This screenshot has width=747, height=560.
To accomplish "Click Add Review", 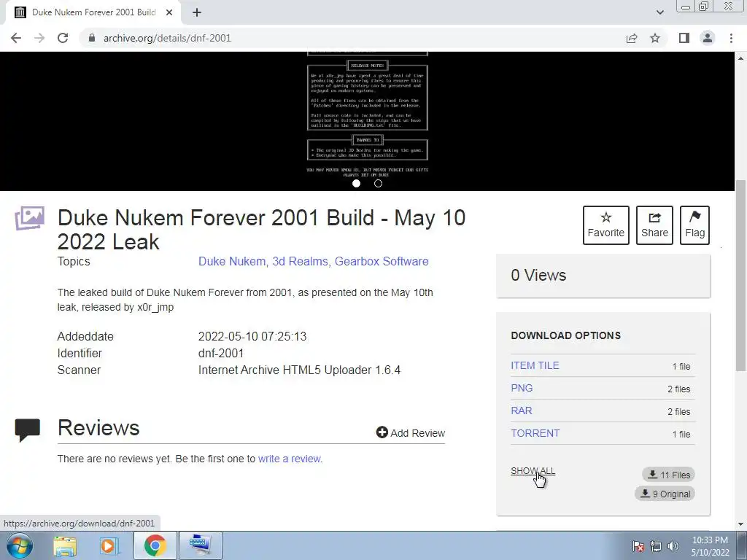I will (x=411, y=432).
